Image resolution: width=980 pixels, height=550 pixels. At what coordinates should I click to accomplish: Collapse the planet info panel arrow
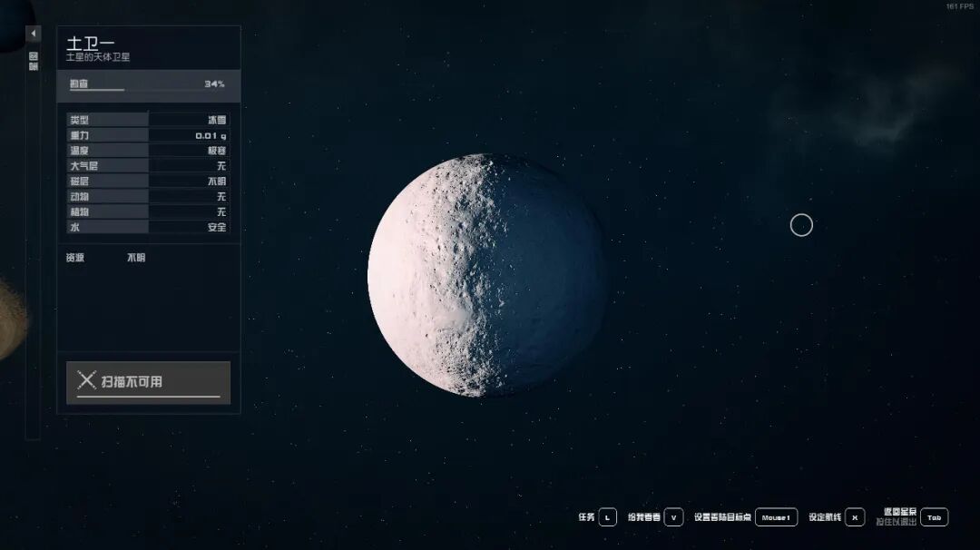(34, 33)
